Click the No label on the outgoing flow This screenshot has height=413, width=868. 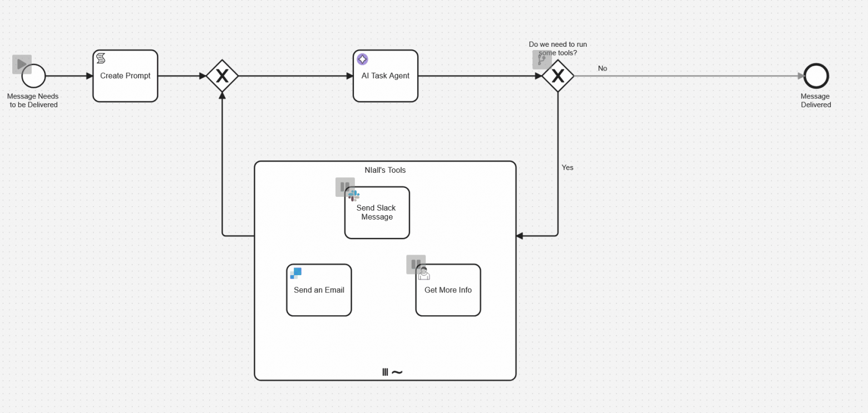(x=603, y=68)
